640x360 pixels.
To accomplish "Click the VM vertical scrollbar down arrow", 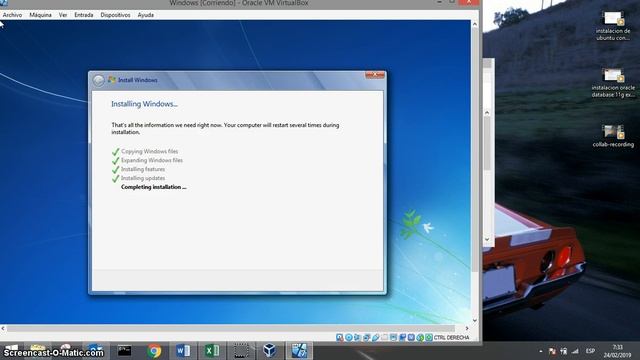I will click(475, 320).
